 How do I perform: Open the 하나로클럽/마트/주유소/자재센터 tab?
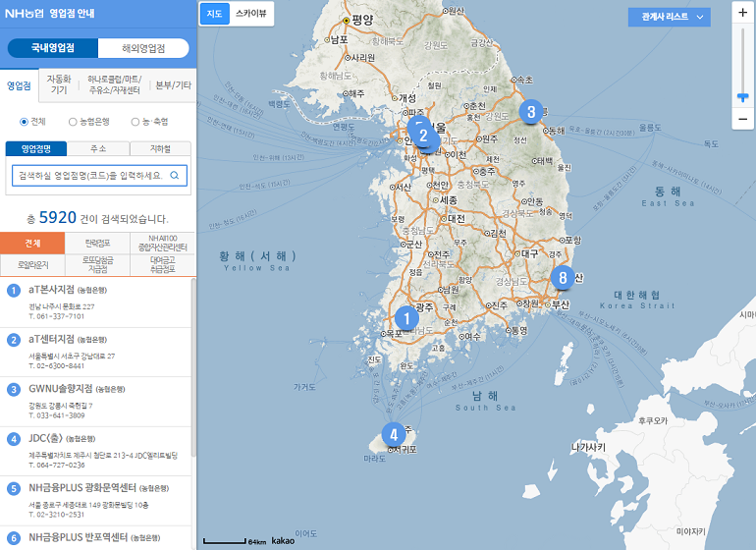tap(114, 84)
